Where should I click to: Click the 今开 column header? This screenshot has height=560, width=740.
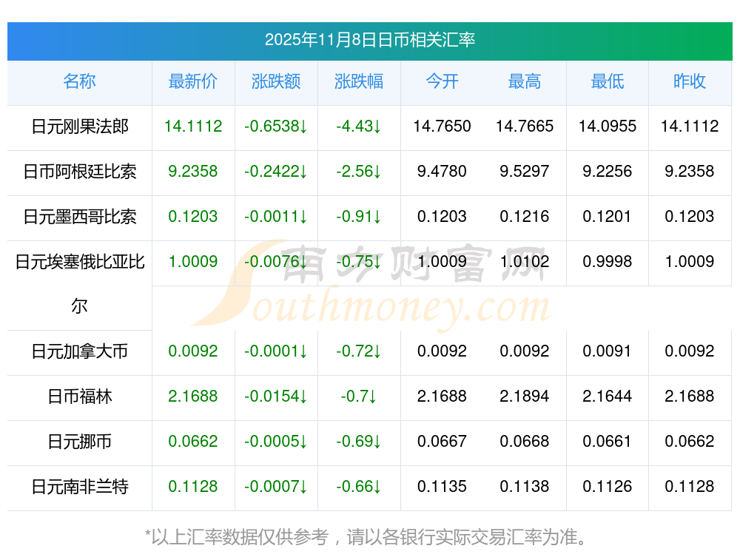click(x=442, y=81)
